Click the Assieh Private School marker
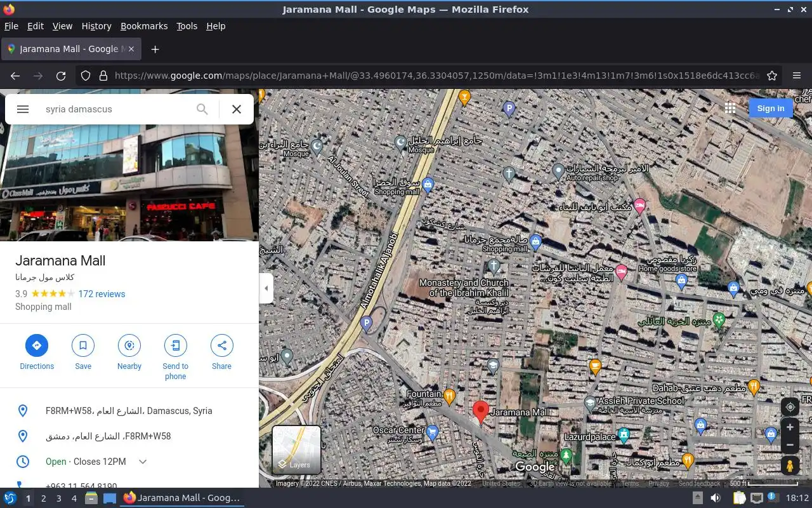The width and height of the screenshot is (812, 508). [x=590, y=404]
